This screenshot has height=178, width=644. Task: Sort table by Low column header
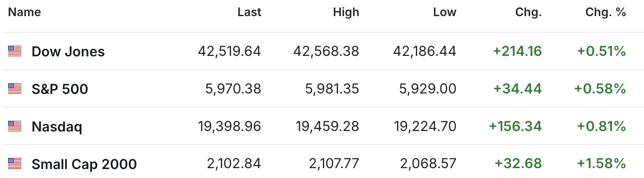[445, 13]
